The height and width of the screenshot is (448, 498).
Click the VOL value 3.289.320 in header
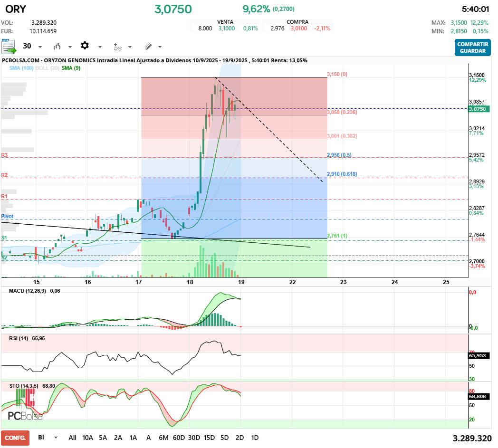pos(44,23)
